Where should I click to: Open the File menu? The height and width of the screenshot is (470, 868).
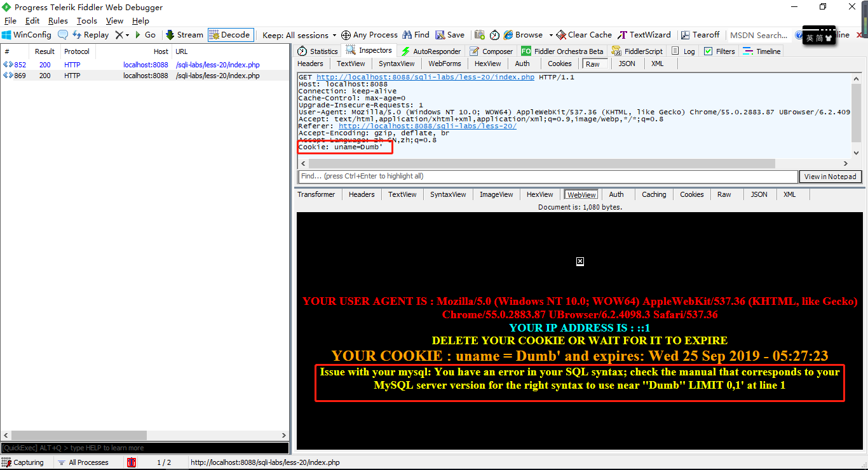point(10,21)
